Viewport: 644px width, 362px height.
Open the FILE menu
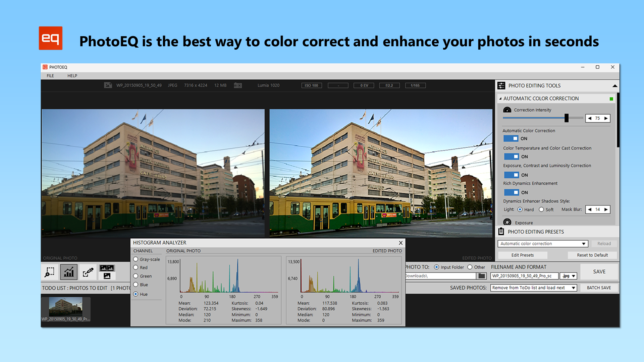click(50, 76)
